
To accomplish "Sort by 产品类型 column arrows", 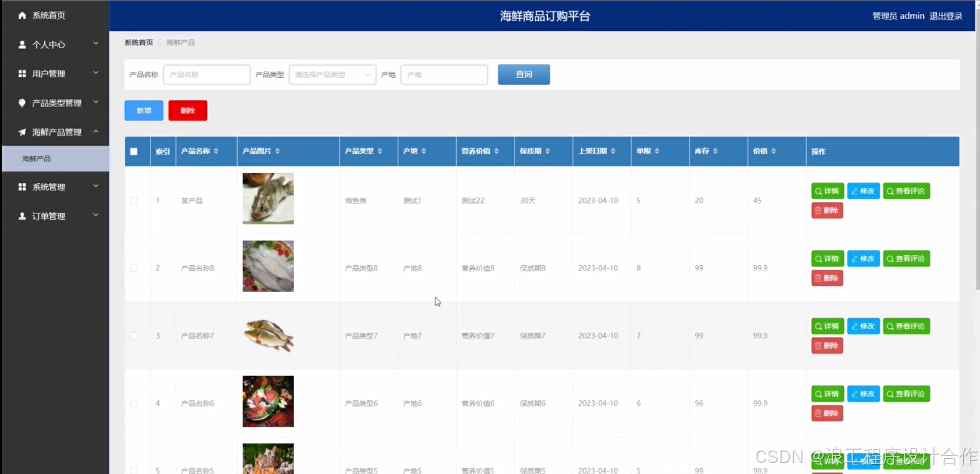I will tap(380, 151).
